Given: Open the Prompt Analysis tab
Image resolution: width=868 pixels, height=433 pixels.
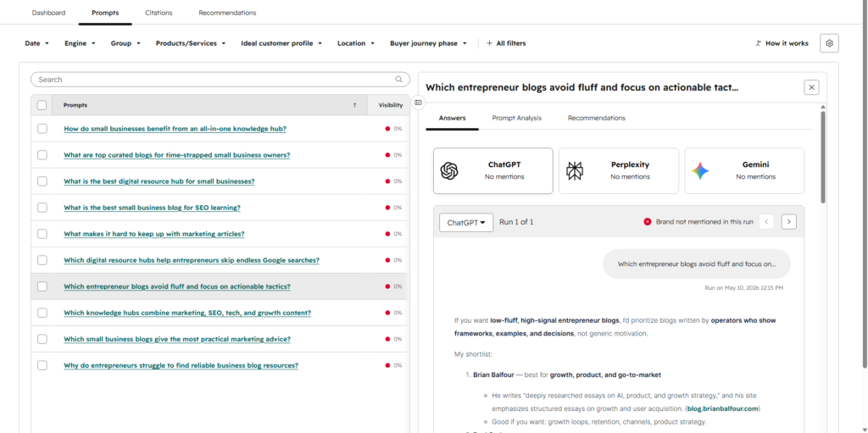Looking at the screenshot, I should 516,118.
